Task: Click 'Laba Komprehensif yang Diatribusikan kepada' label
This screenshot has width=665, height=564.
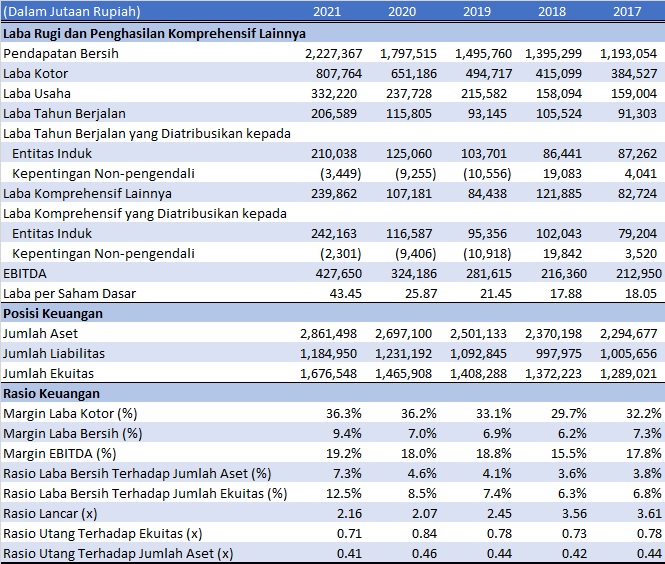Action: point(145,213)
